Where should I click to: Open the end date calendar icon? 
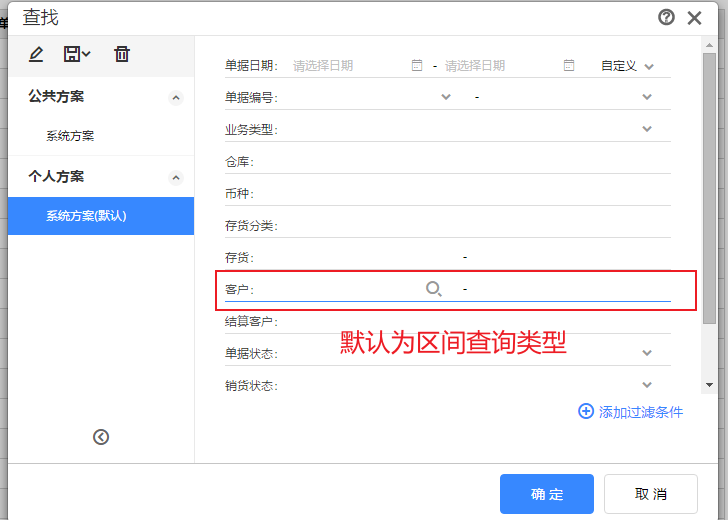[x=569, y=65]
